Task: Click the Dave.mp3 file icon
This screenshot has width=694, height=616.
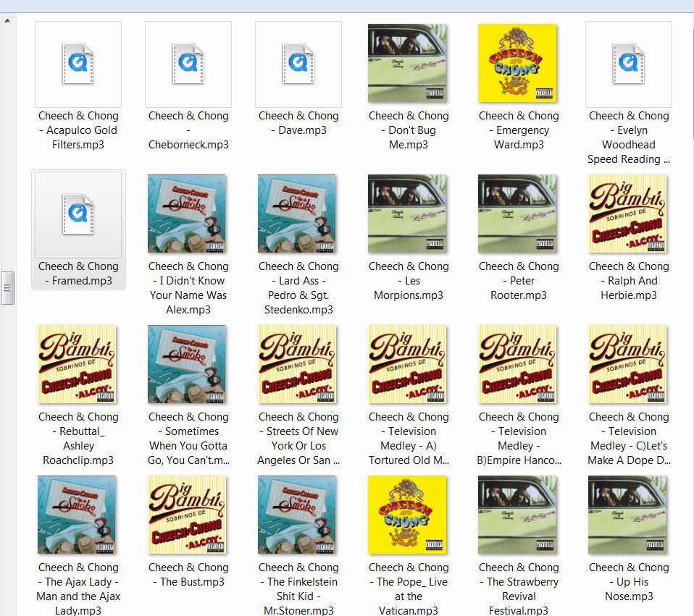Action: point(298,64)
